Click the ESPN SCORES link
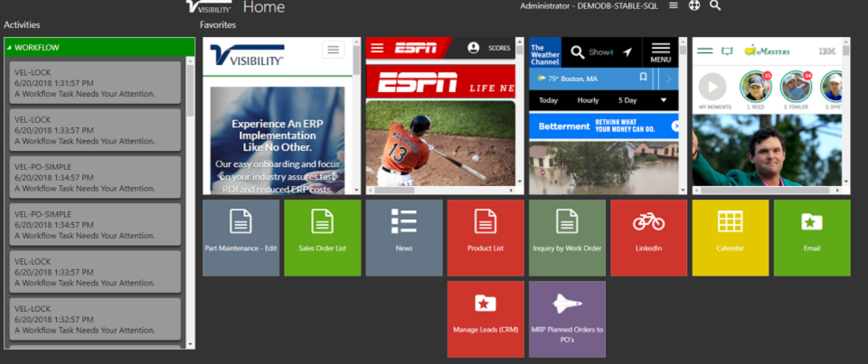Screen dimensions: 868x364 coord(499,48)
